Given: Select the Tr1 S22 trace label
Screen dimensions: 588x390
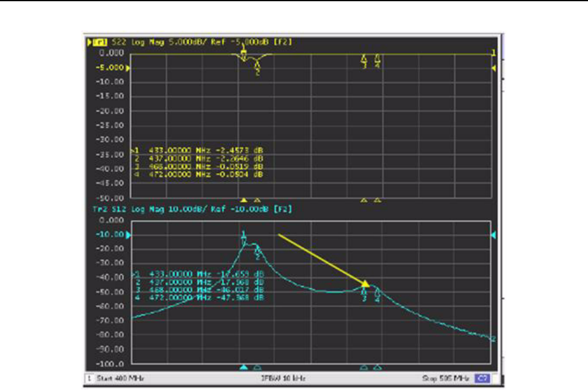Looking at the screenshot, I should coord(99,42).
